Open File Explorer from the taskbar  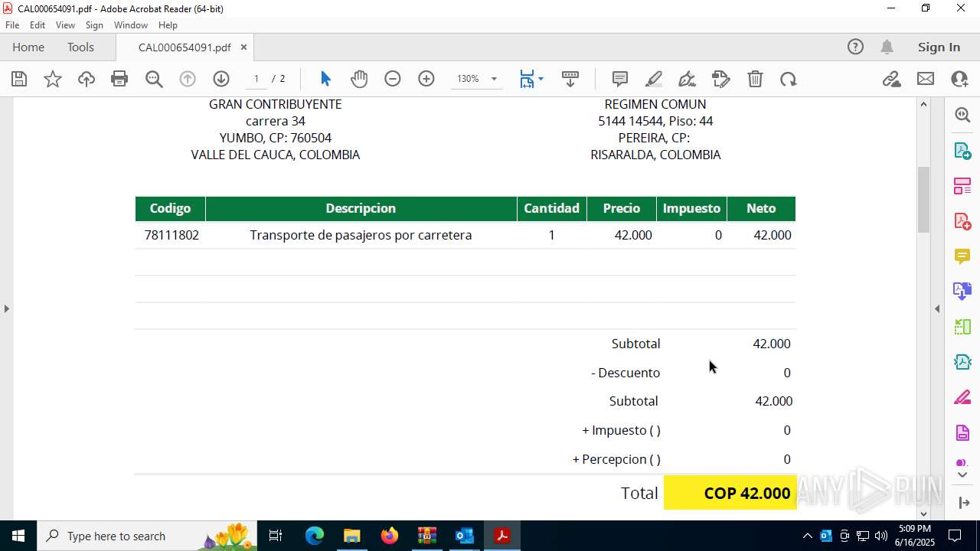point(352,536)
